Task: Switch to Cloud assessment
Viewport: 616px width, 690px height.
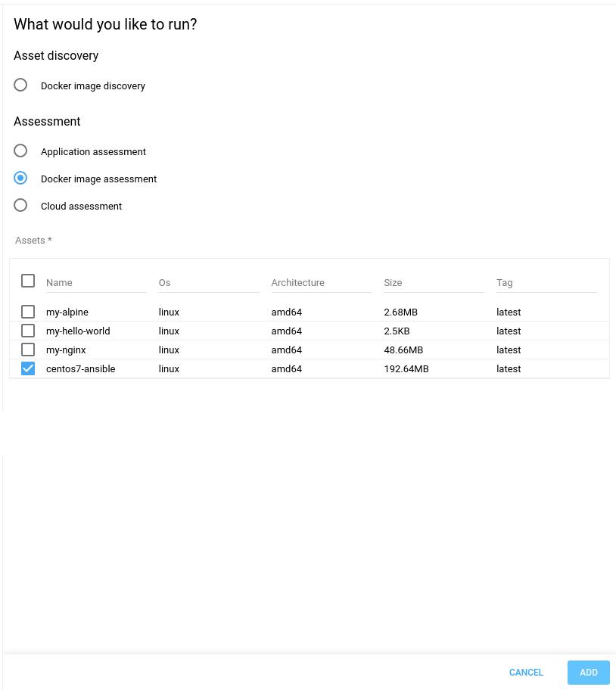Action: coord(20,205)
